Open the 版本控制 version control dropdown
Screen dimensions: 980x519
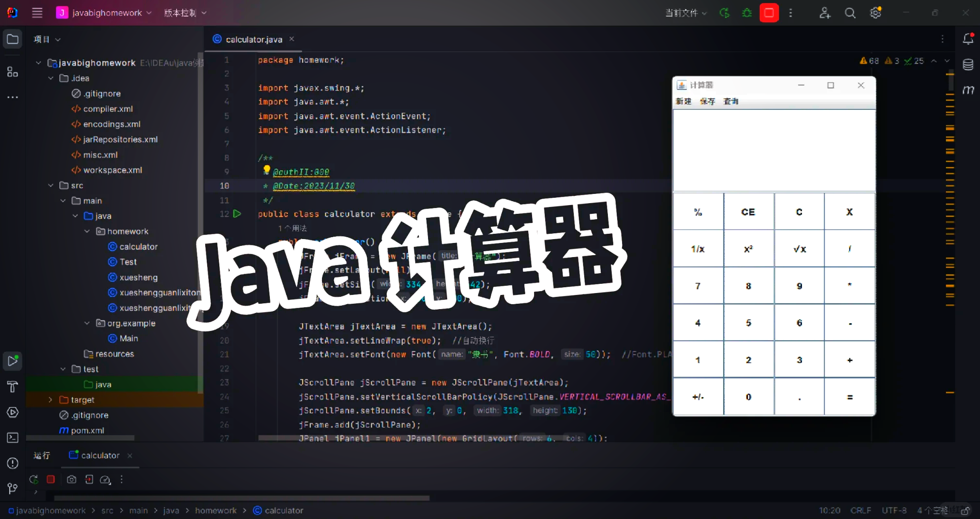tap(185, 13)
